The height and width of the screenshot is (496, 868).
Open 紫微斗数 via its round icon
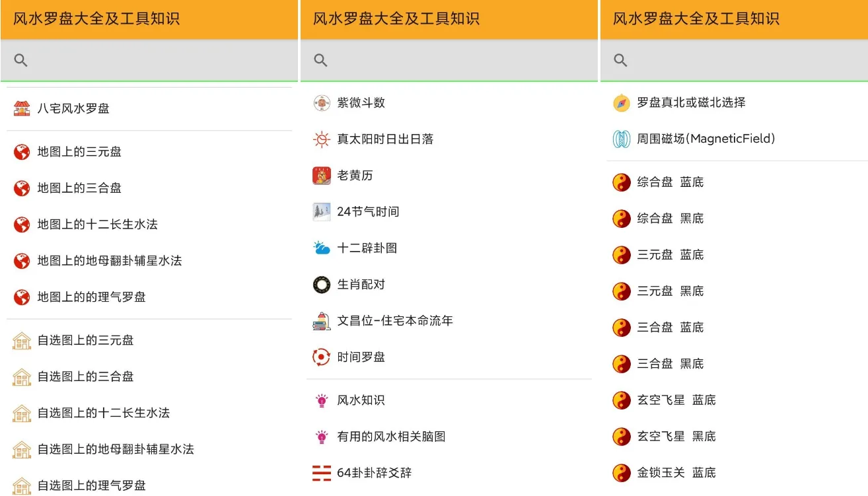[x=322, y=103]
